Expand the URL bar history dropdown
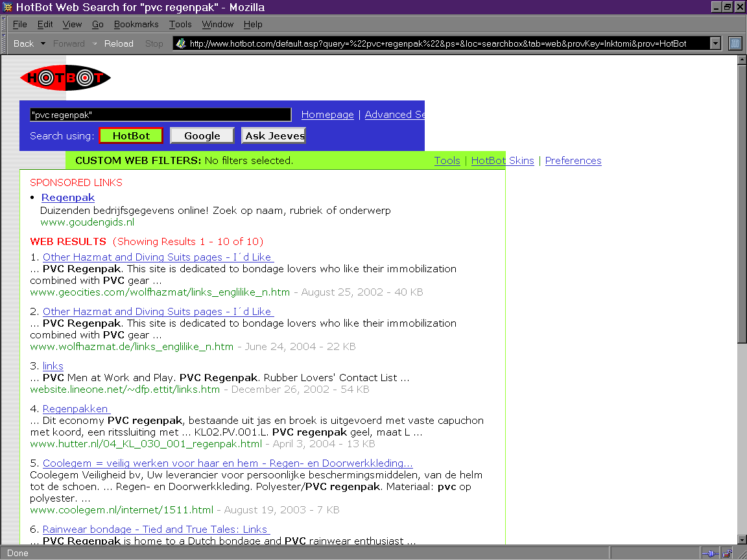 coord(715,43)
